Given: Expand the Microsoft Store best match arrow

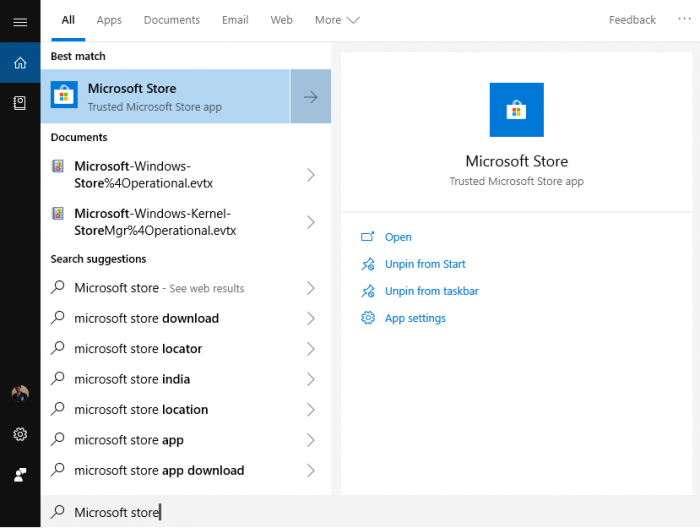Looking at the screenshot, I should click(x=311, y=96).
